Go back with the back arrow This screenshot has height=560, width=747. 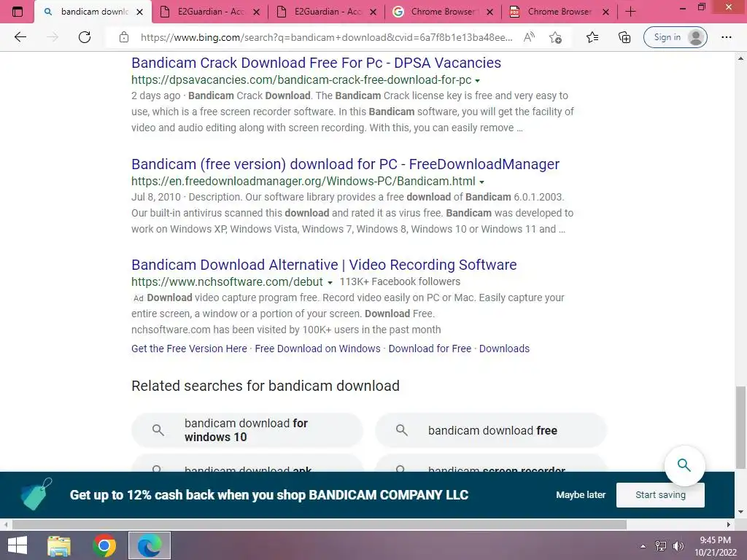click(20, 37)
